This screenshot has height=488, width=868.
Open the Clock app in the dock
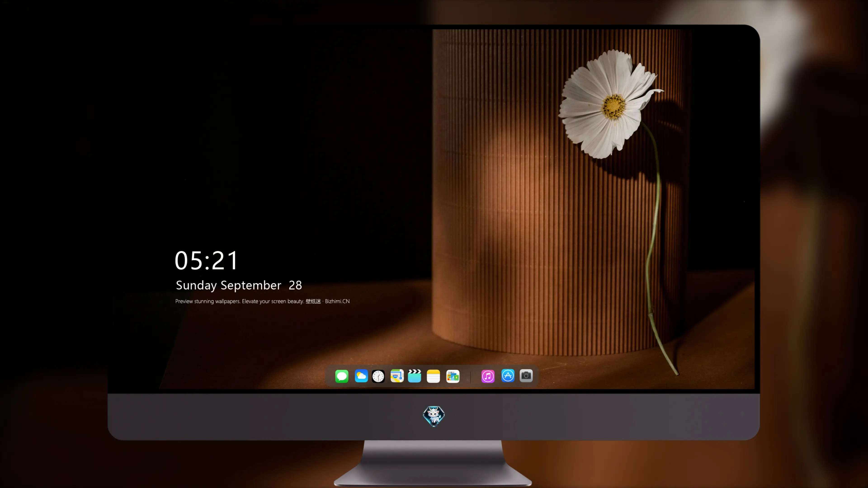pyautogui.click(x=378, y=376)
